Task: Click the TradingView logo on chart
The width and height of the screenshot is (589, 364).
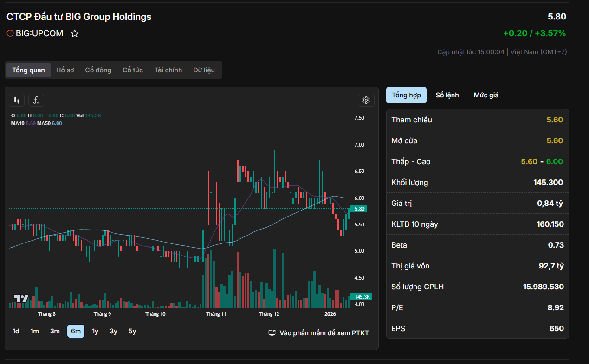Action: (21, 299)
